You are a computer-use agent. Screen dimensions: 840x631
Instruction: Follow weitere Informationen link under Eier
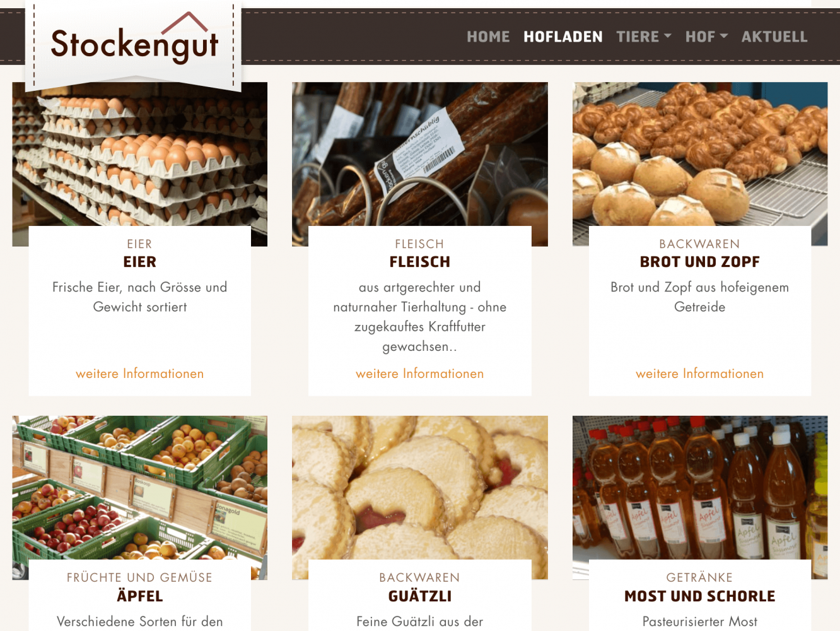click(x=140, y=374)
